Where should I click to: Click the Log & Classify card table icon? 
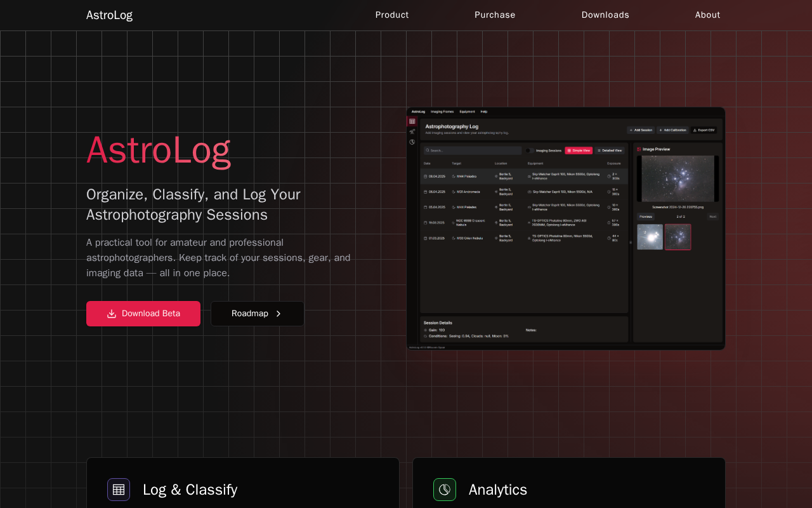pyautogui.click(x=119, y=490)
